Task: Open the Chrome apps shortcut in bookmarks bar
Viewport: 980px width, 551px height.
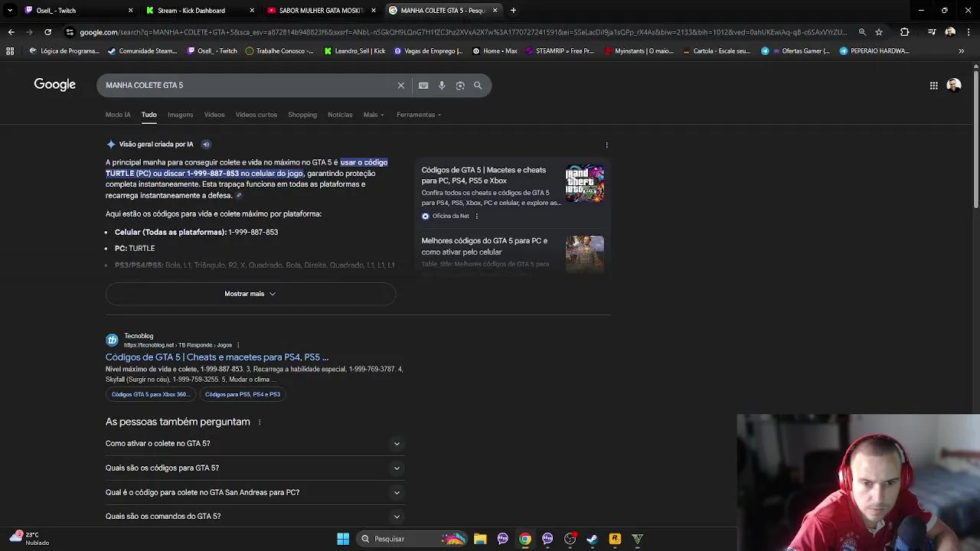Action: coord(10,51)
